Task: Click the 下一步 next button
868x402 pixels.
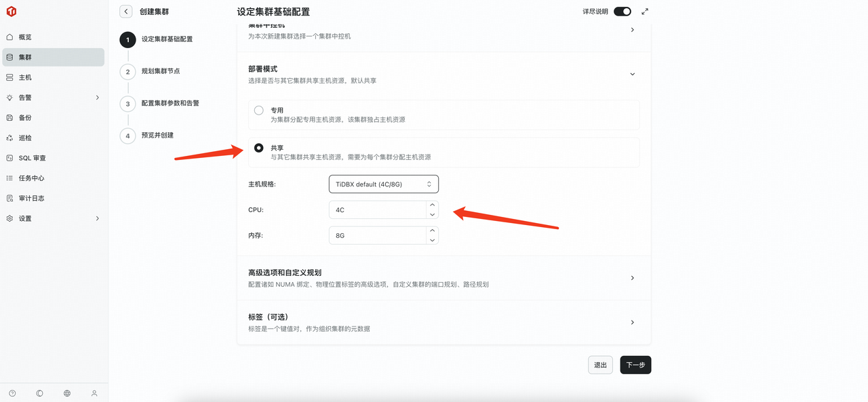Action: pyautogui.click(x=635, y=365)
